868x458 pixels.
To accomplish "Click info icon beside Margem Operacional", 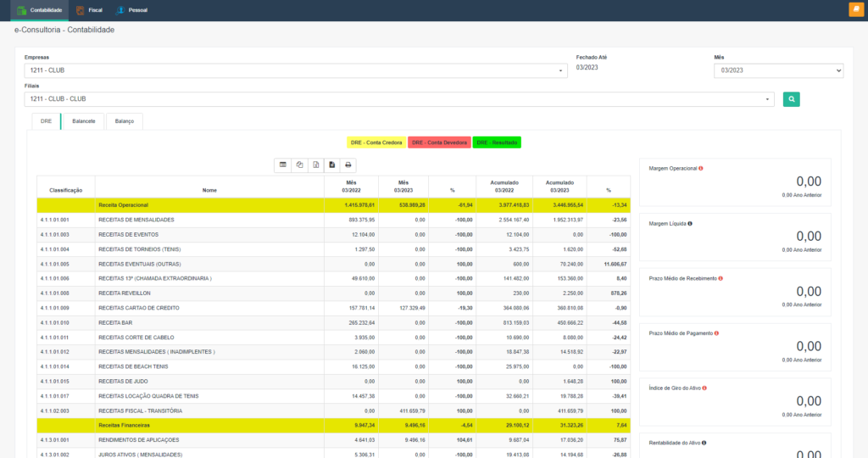I will pyautogui.click(x=701, y=169).
